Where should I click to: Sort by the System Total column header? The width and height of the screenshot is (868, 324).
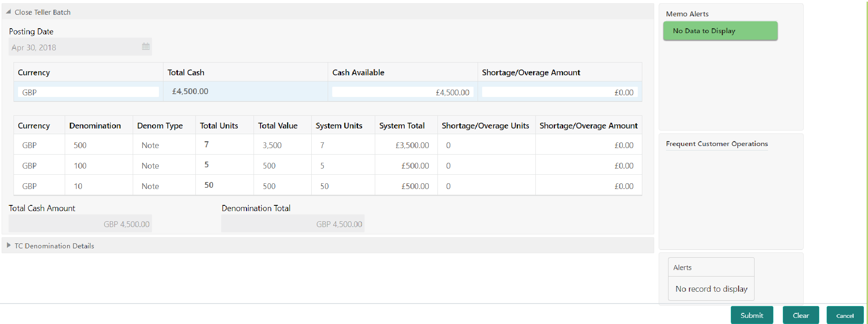[402, 126]
